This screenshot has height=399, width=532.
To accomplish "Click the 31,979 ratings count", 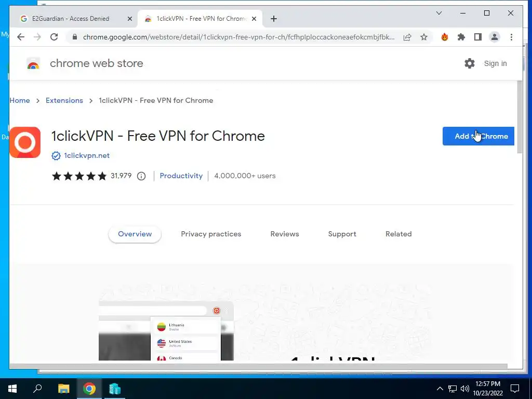I will tap(121, 176).
